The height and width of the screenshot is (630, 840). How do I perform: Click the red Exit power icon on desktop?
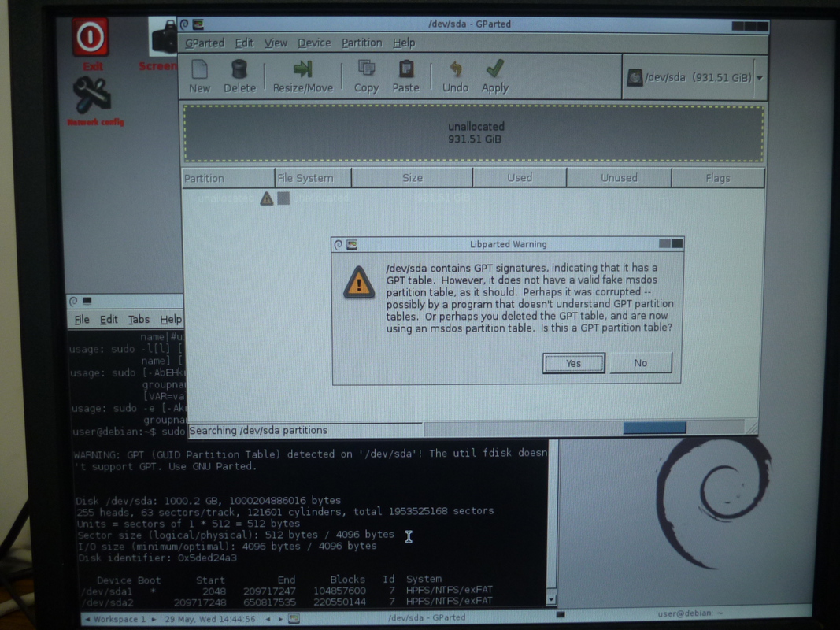(91, 37)
